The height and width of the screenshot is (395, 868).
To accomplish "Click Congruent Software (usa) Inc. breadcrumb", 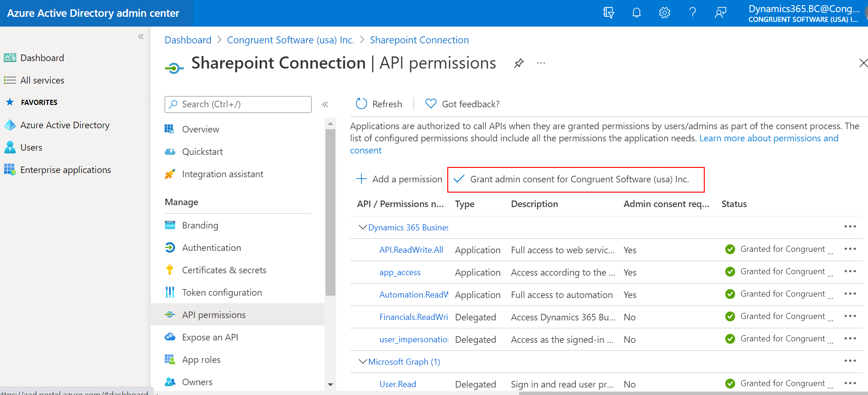I will click(x=291, y=40).
